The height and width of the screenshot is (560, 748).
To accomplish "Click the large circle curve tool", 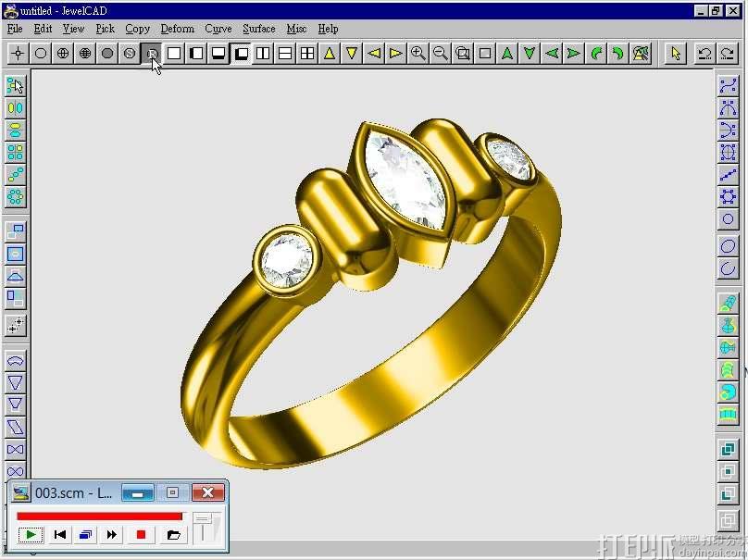I will 728,246.
